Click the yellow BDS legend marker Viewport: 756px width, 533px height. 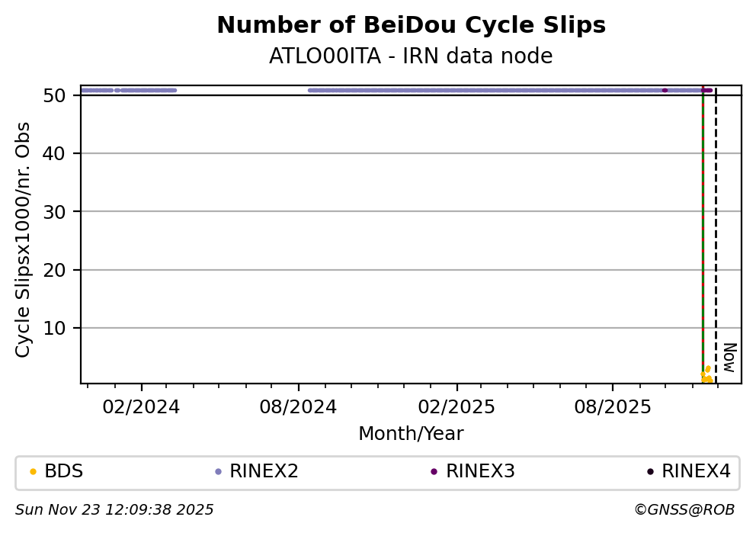(33, 472)
